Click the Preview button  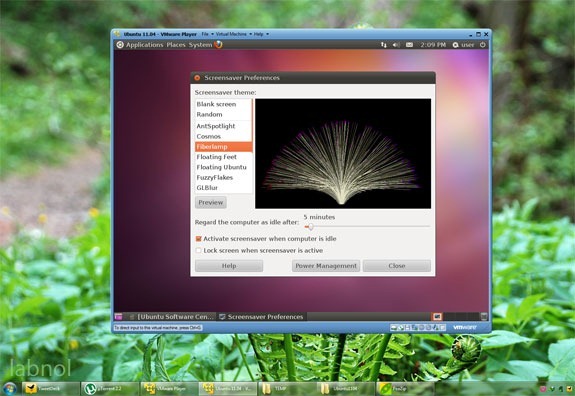(210, 202)
